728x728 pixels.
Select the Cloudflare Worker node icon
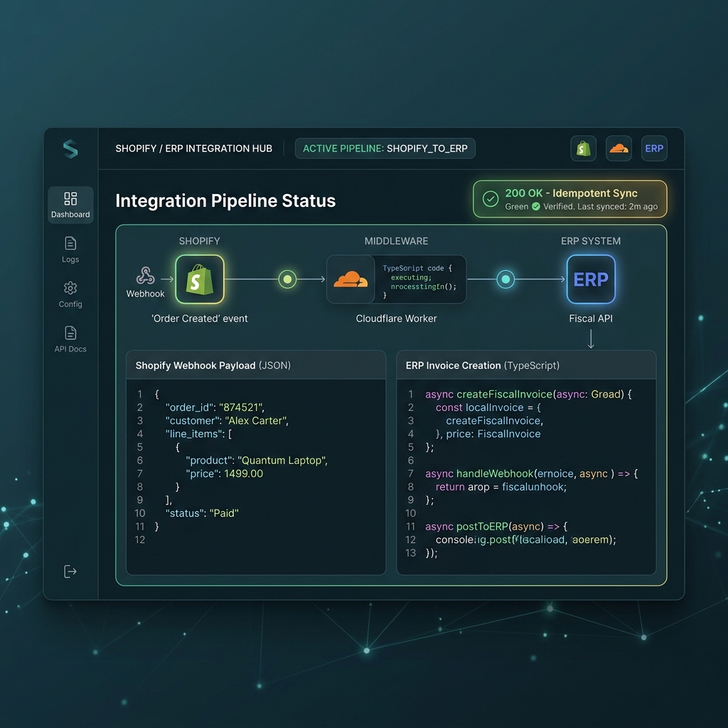[350, 279]
